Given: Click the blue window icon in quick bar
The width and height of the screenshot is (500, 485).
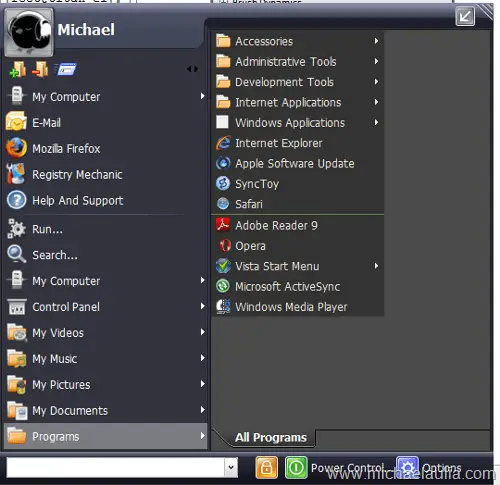Looking at the screenshot, I should click(x=65, y=69).
